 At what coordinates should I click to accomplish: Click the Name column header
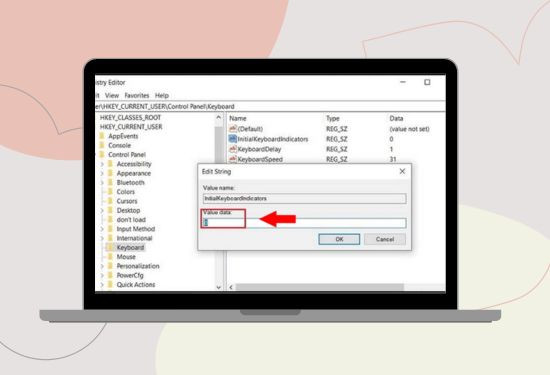(238, 118)
